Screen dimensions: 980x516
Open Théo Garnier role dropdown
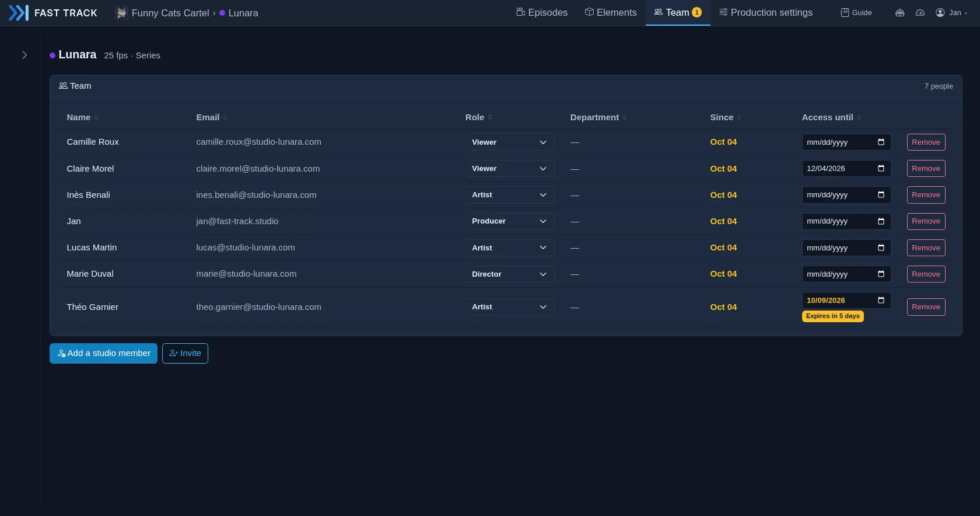[x=510, y=307]
